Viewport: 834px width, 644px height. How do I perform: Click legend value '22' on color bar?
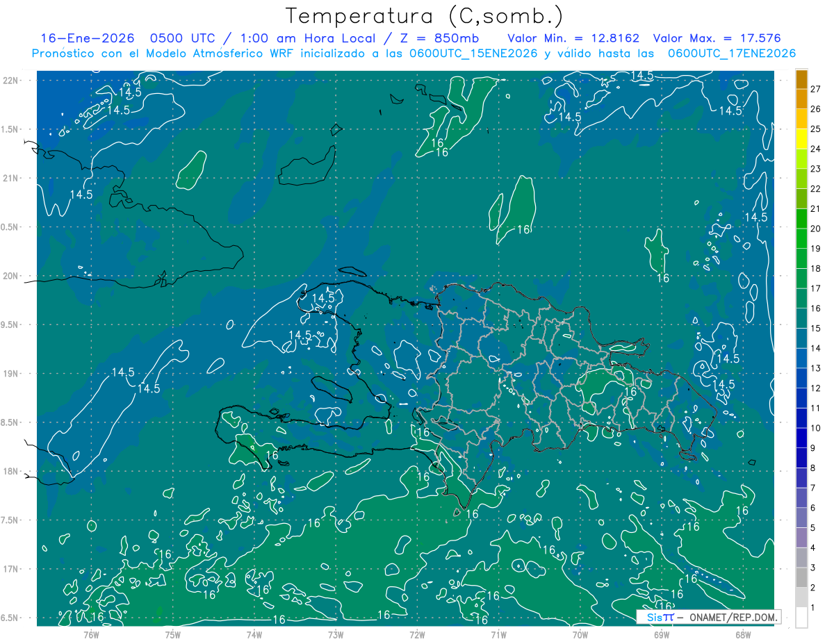815,189
